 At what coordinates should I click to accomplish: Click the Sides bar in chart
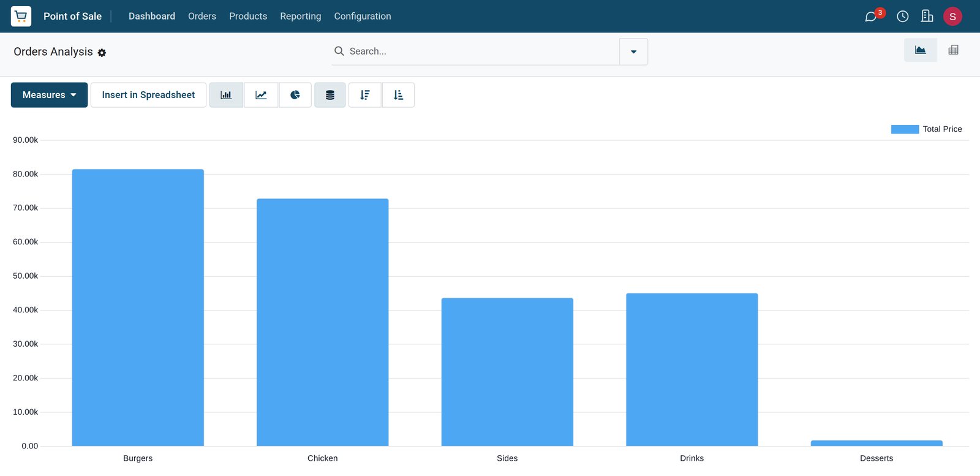click(507, 372)
